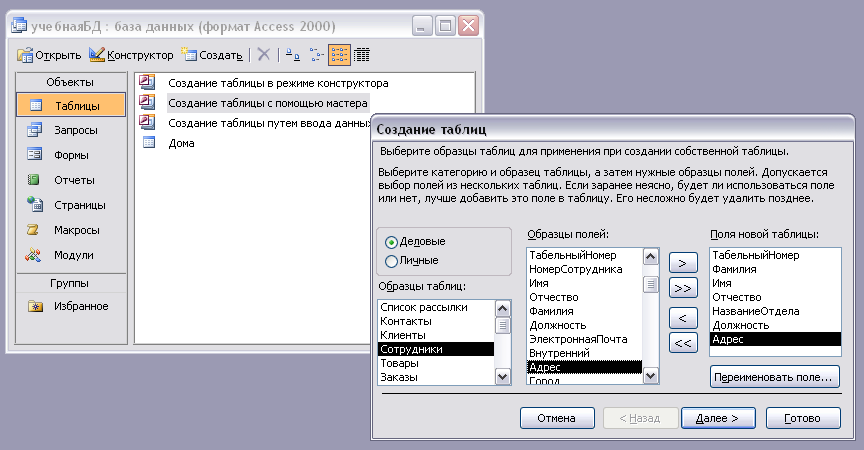Open Страницы objects section
864x450 pixels.
71,205
